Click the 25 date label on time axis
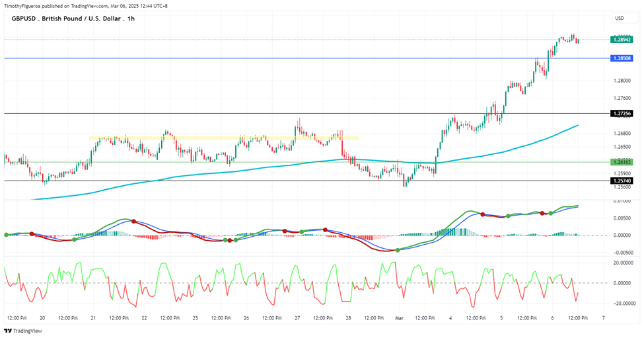This screenshot has width=644, height=338. click(195, 318)
